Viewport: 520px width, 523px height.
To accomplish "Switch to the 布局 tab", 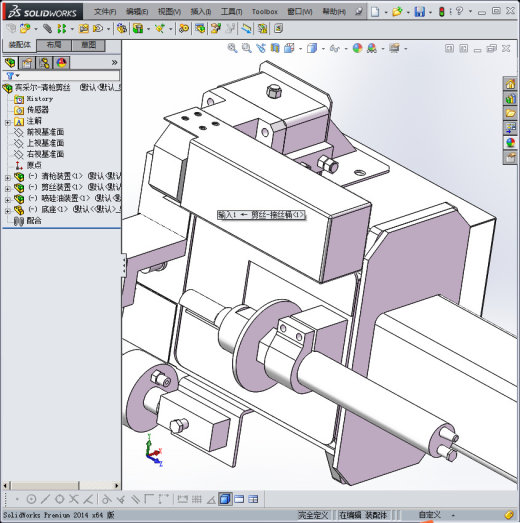I will [53, 45].
